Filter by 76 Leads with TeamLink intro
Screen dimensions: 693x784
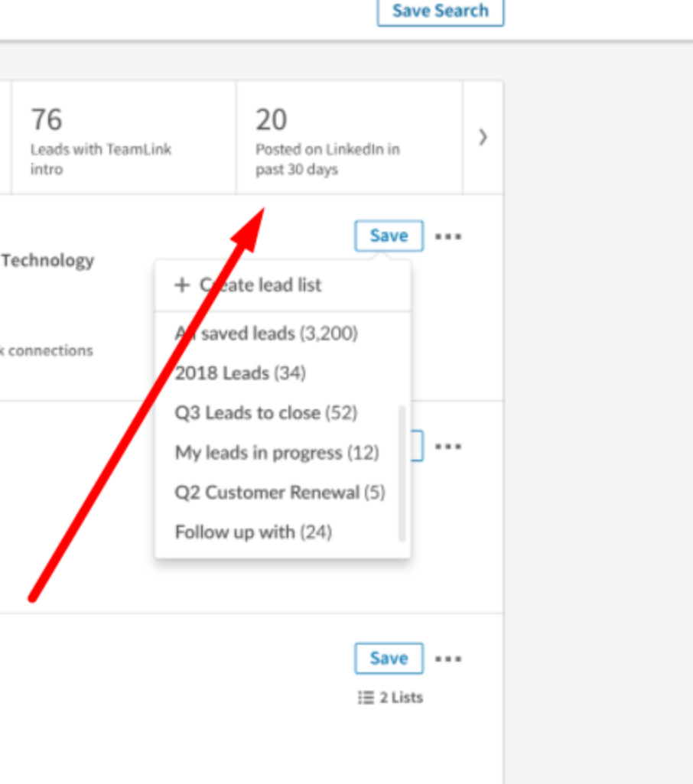pos(124,138)
